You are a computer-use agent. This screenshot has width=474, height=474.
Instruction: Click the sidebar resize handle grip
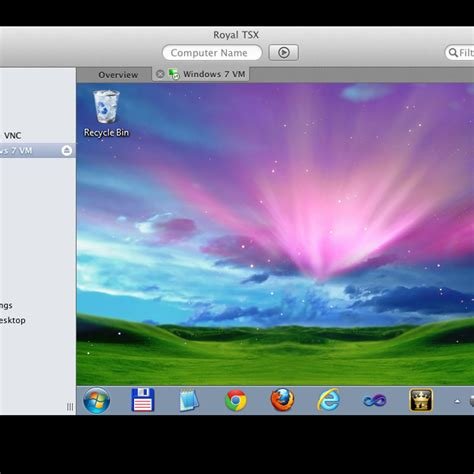tap(70, 407)
